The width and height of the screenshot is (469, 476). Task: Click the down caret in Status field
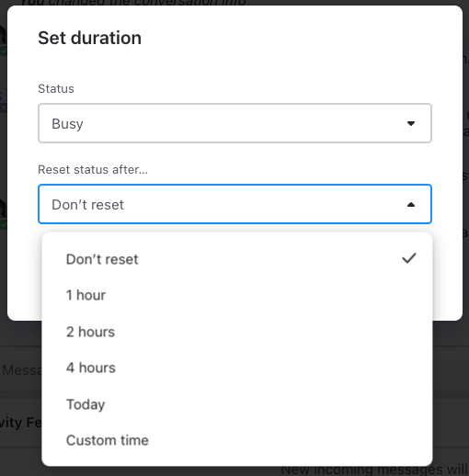[x=411, y=123]
